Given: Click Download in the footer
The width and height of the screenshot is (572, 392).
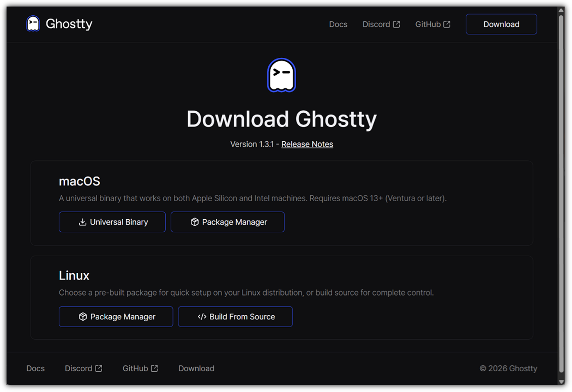Looking at the screenshot, I should coord(196,369).
